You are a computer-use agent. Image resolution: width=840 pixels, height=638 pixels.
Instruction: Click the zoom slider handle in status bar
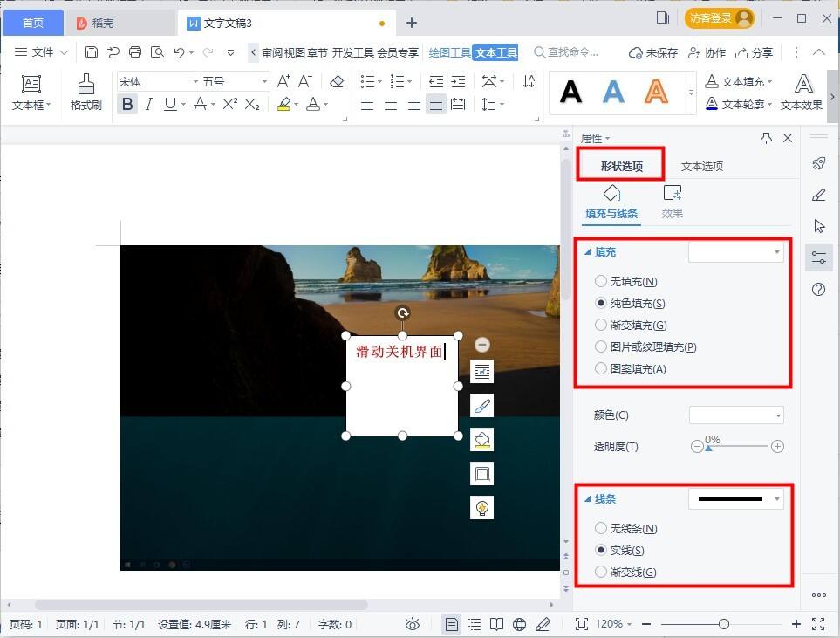[724, 624]
